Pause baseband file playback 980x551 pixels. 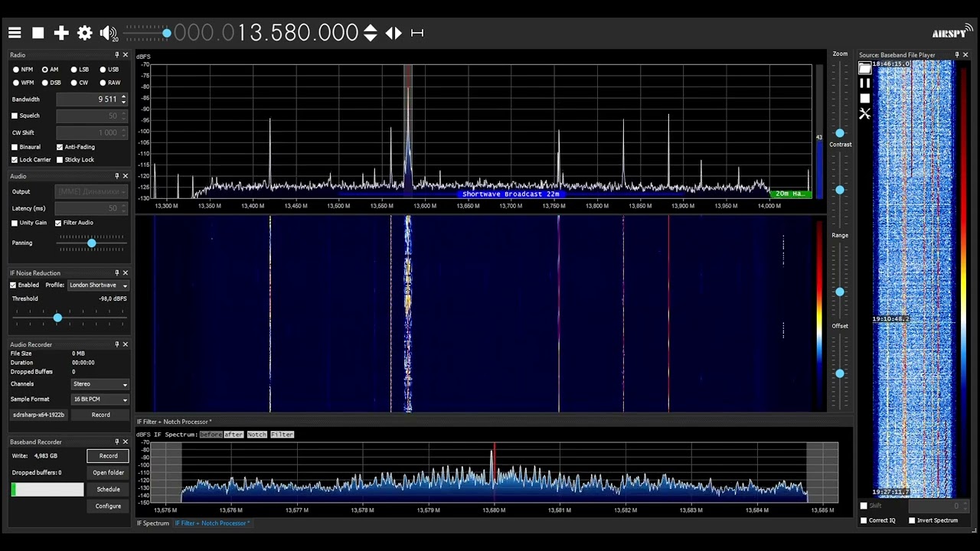click(x=865, y=83)
